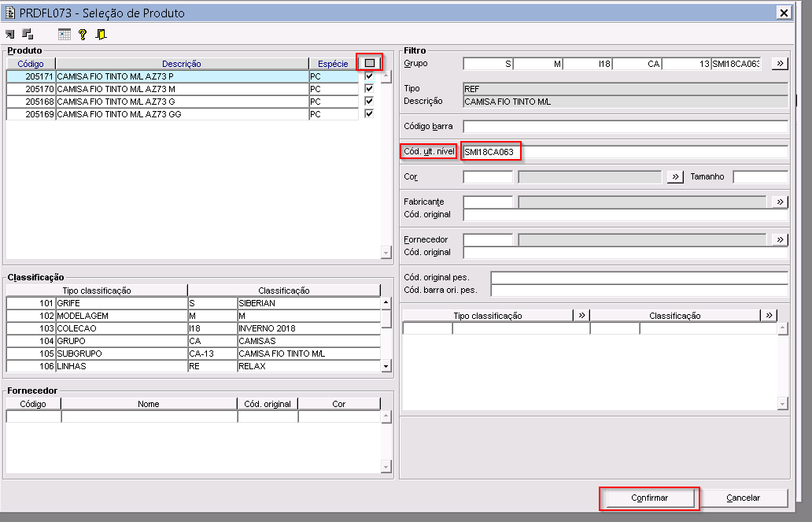Click the arrow shortcut icon in toolbar

[10, 34]
